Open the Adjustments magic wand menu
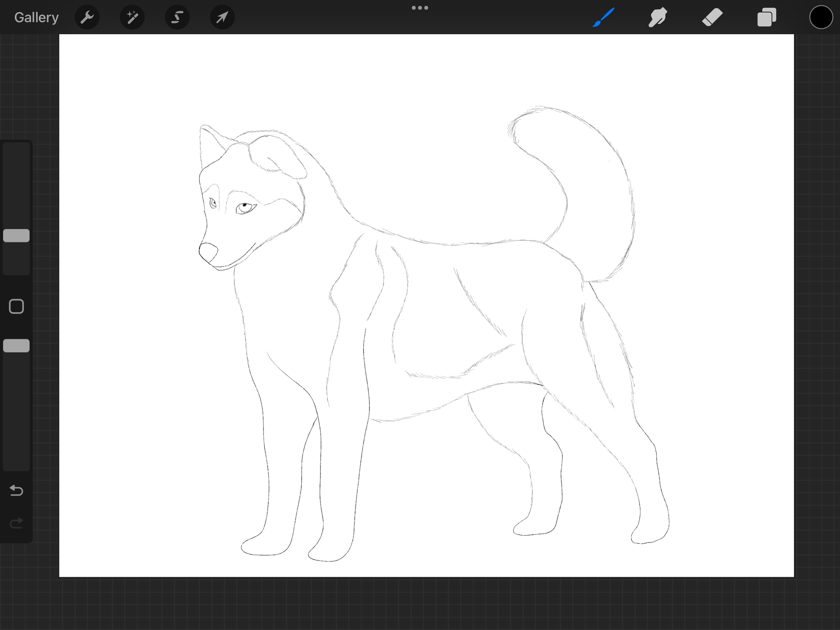This screenshot has width=840, height=630. point(132,17)
